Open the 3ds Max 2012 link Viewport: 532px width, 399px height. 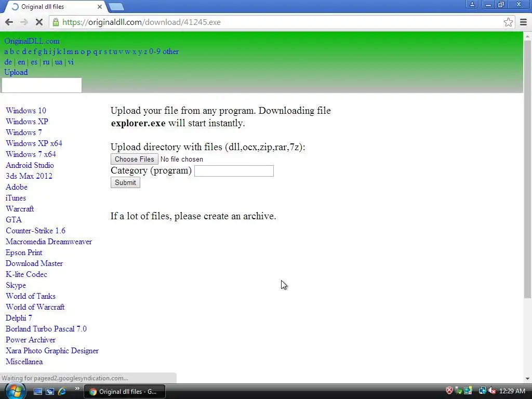(x=29, y=176)
